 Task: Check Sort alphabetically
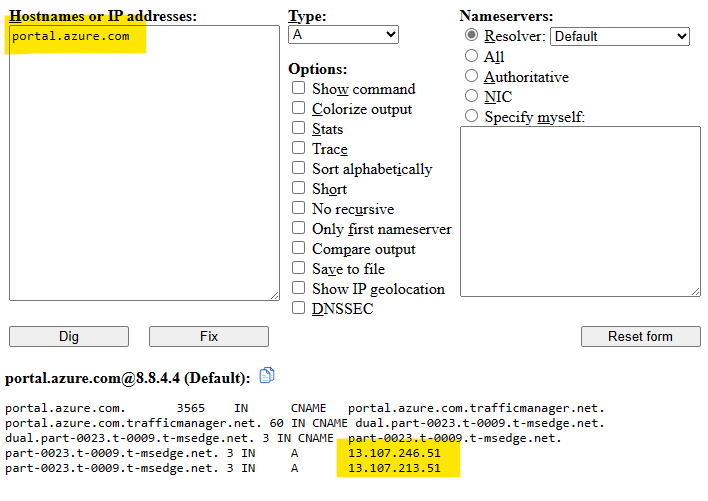click(298, 167)
